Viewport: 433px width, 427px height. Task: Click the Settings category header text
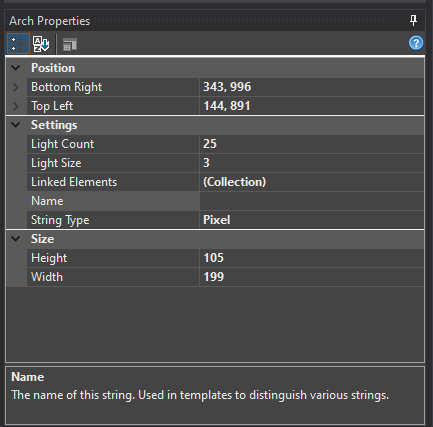coord(54,125)
